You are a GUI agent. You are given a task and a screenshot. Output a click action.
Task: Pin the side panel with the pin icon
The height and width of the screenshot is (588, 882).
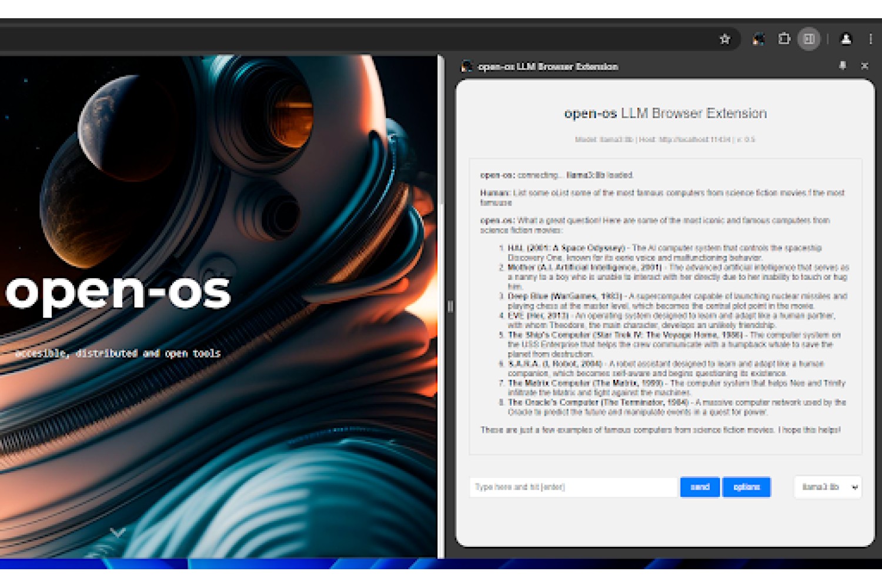[x=843, y=66]
